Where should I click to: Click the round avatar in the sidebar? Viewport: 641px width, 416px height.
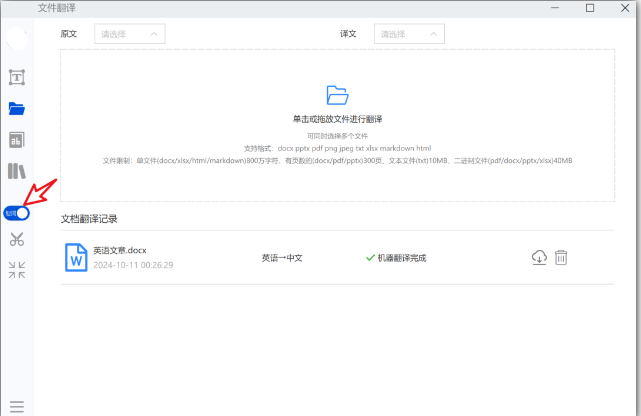[x=17, y=39]
